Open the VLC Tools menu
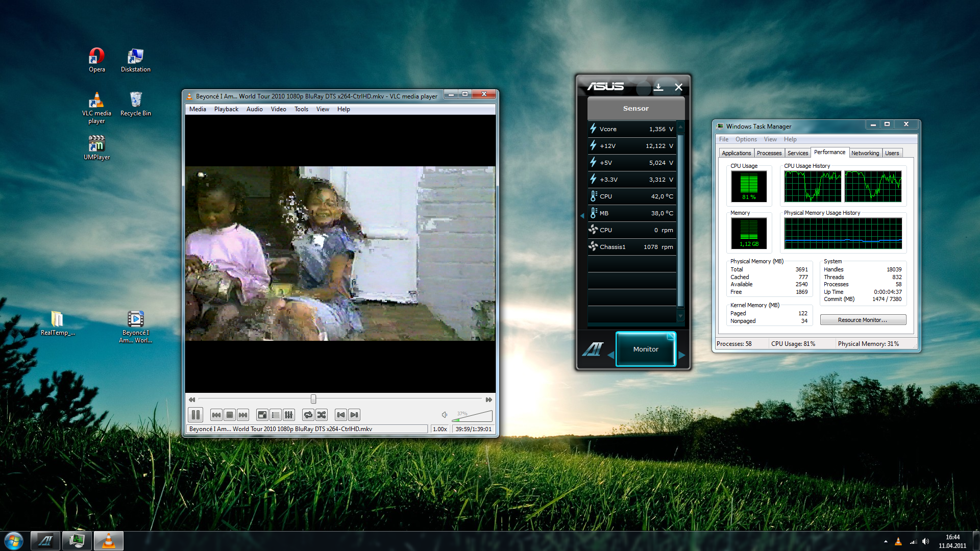This screenshot has width=980, height=551. (x=301, y=109)
